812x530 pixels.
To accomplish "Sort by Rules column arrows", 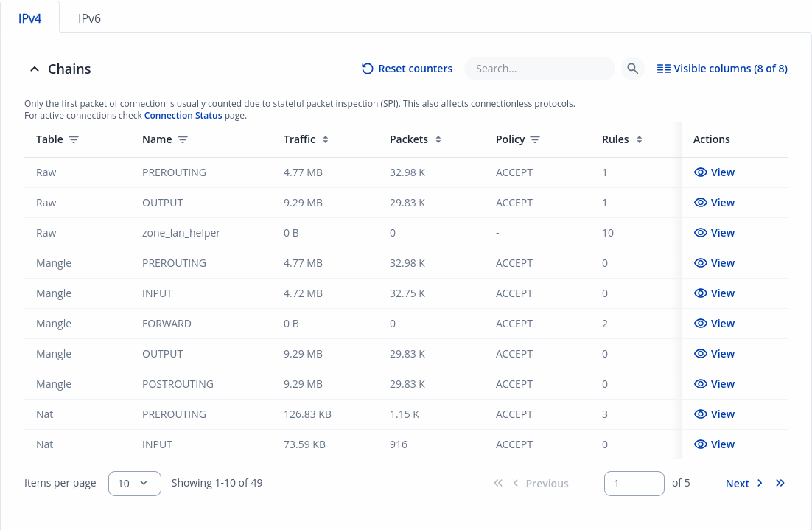I will point(640,139).
